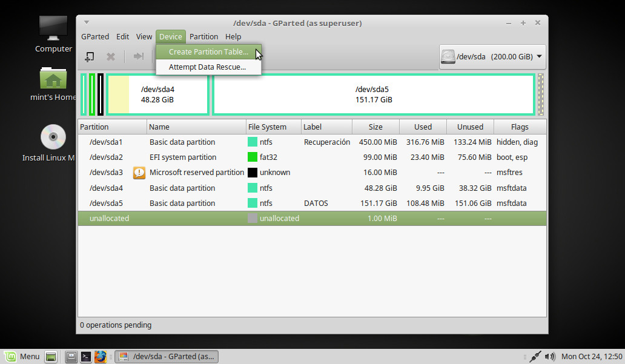The image size is (625, 364).
Task: Click the volume icon in system tray
Action: (x=550, y=356)
